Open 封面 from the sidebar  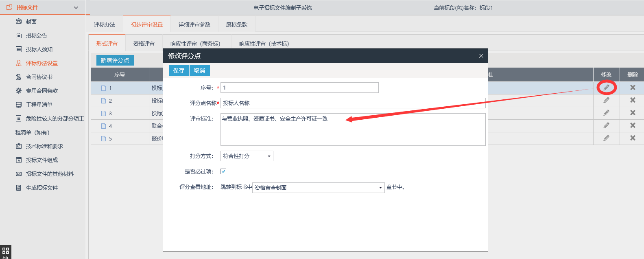31,22
